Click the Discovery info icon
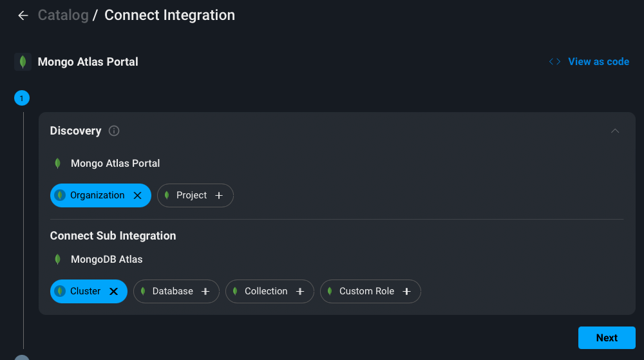 tap(114, 131)
